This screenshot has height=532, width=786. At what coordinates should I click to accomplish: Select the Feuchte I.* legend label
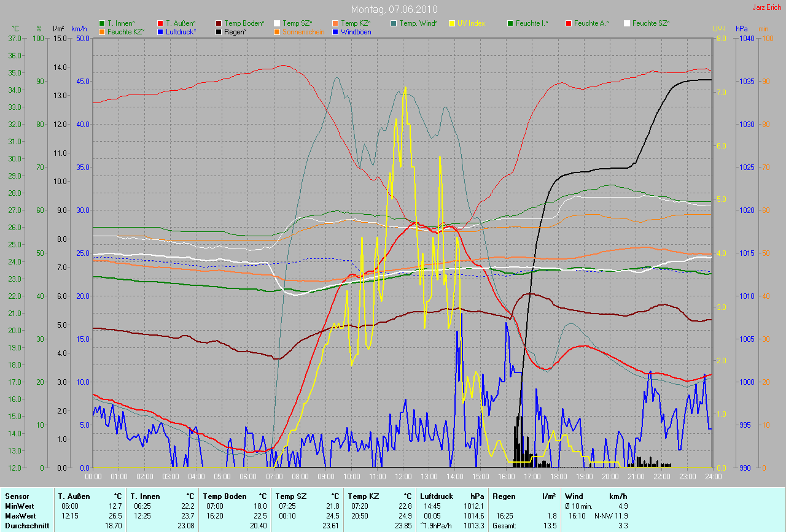click(x=532, y=23)
